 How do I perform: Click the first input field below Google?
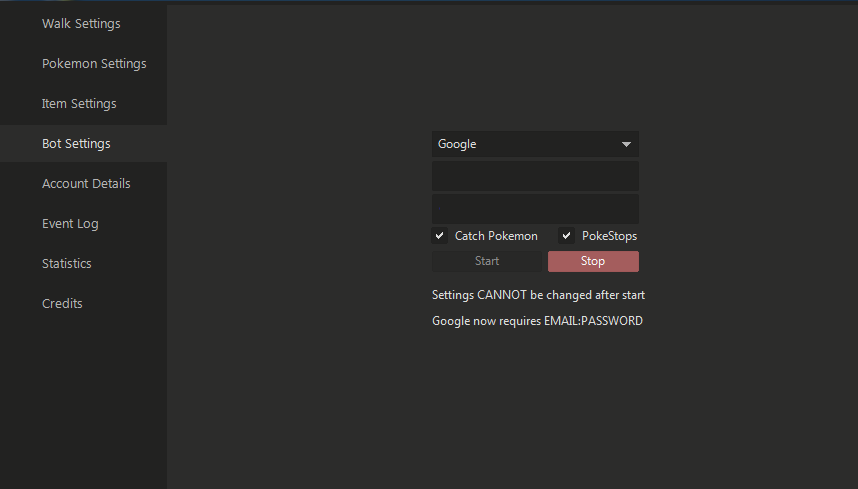click(x=535, y=176)
